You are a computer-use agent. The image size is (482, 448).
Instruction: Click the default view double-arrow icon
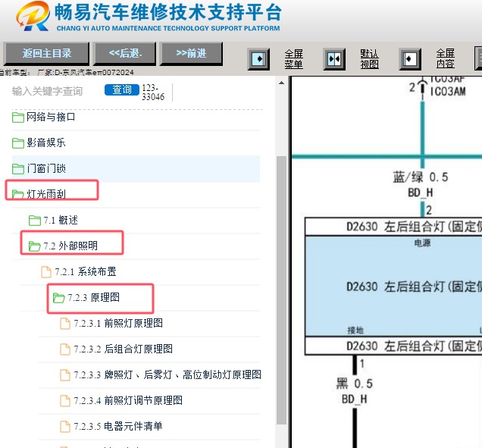pos(334,58)
